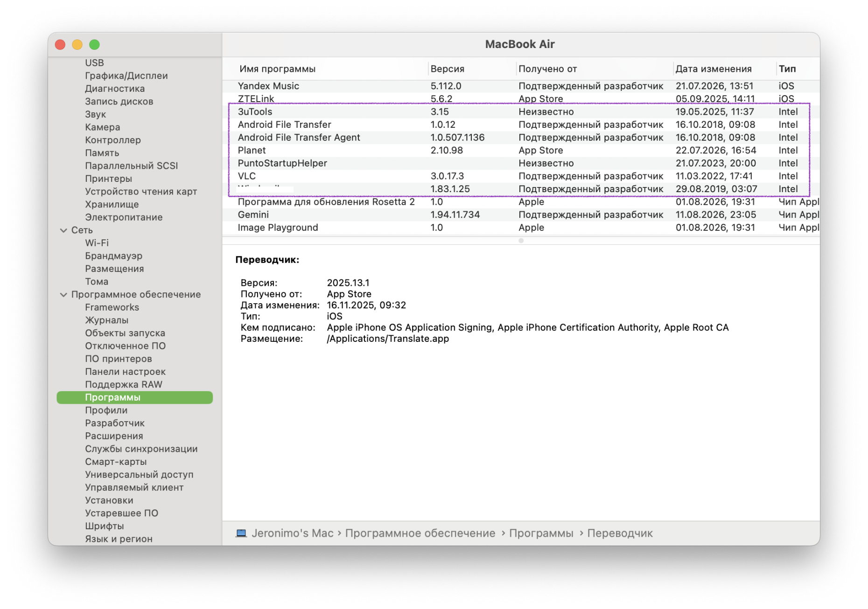Viewport: 868px width, 609px height.
Task: Select the Yandex Music row
Action: tap(521, 86)
